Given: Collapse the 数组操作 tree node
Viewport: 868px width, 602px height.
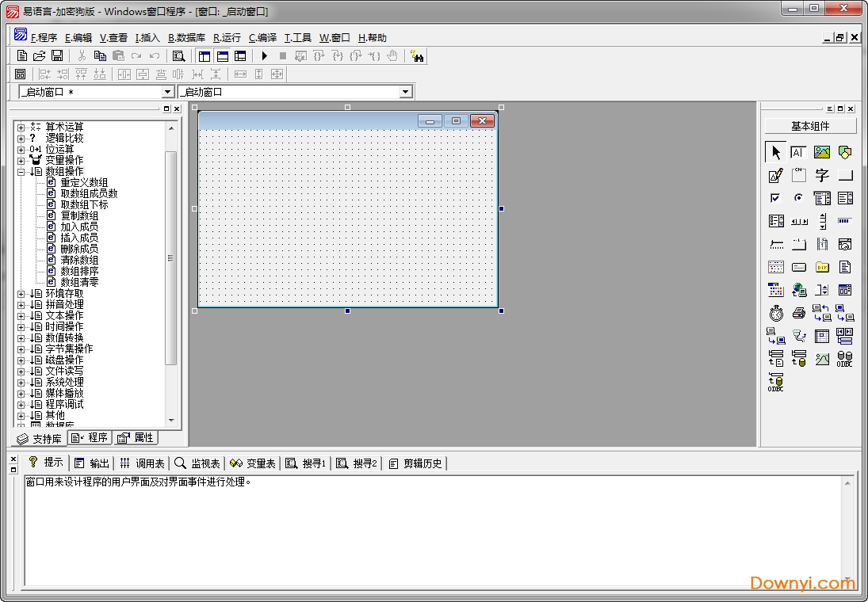Looking at the screenshot, I should [20, 170].
